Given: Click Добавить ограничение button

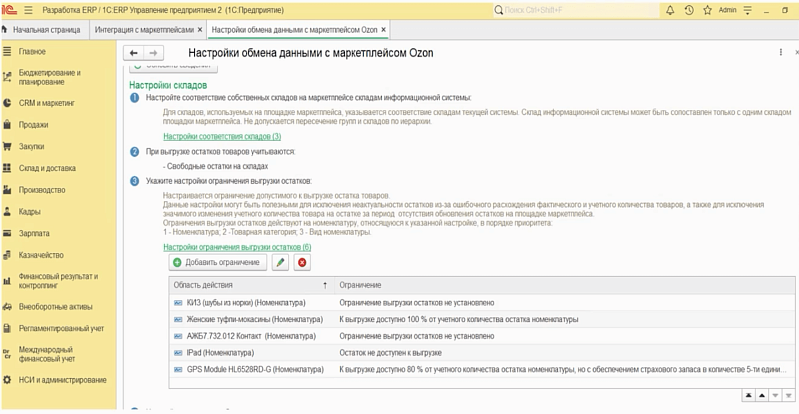Looking at the screenshot, I should [218, 262].
